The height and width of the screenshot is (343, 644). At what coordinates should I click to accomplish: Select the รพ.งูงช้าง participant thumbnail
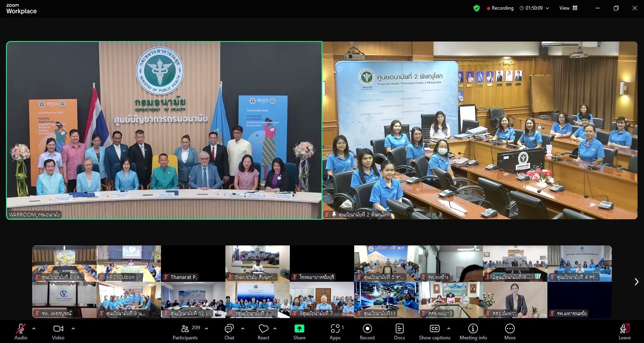coord(451,264)
